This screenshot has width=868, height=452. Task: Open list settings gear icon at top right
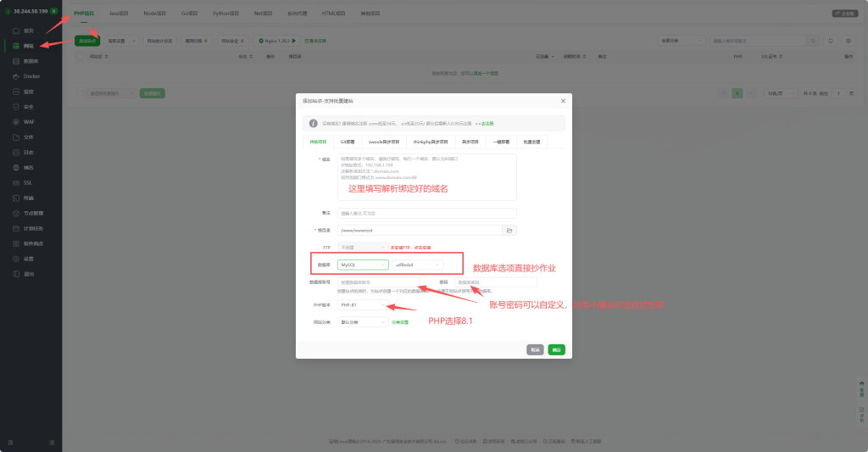pos(849,41)
